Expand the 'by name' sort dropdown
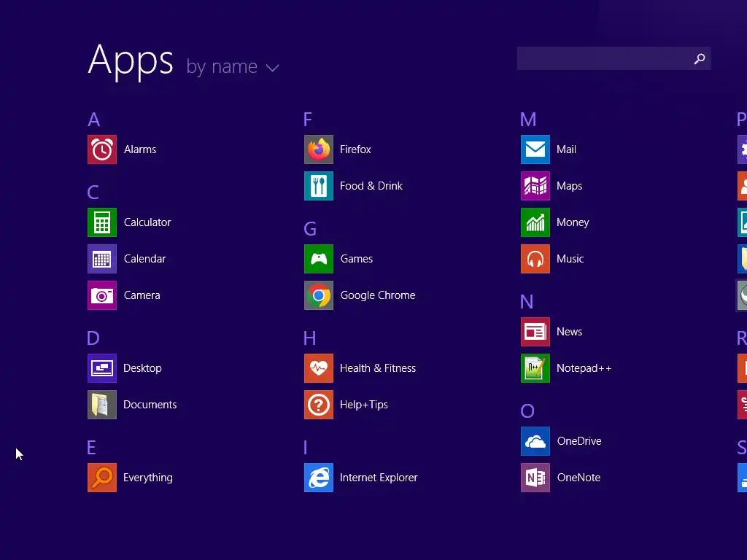The height and width of the screenshot is (560, 747). pyautogui.click(x=232, y=67)
